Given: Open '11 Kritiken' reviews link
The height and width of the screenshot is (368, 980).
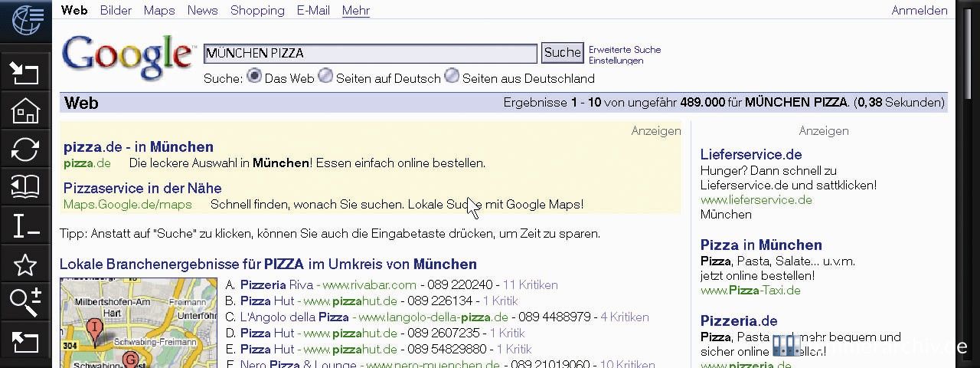Looking at the screenshot, I should (530, 284).
